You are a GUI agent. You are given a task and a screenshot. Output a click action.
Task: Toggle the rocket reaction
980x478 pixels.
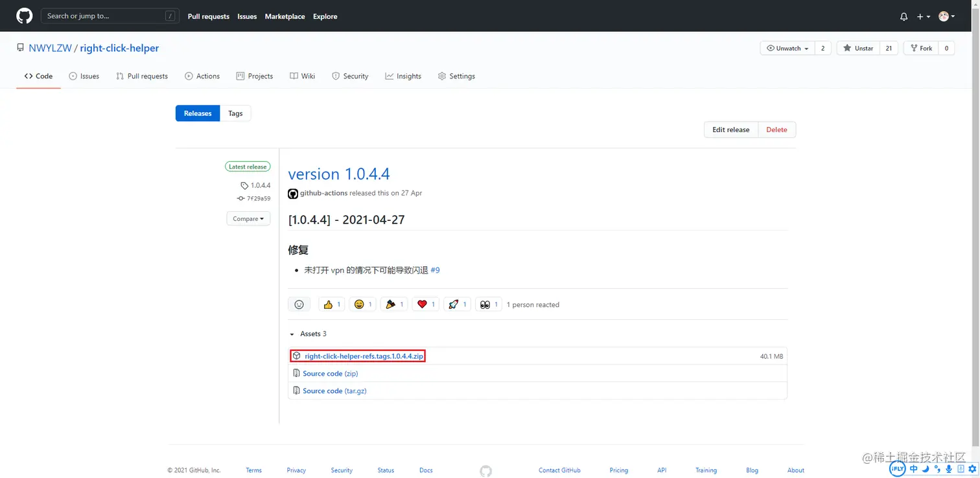point(457,304)
